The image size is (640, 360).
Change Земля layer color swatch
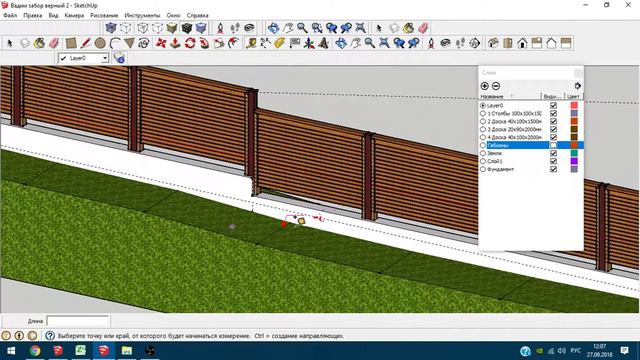574,153
